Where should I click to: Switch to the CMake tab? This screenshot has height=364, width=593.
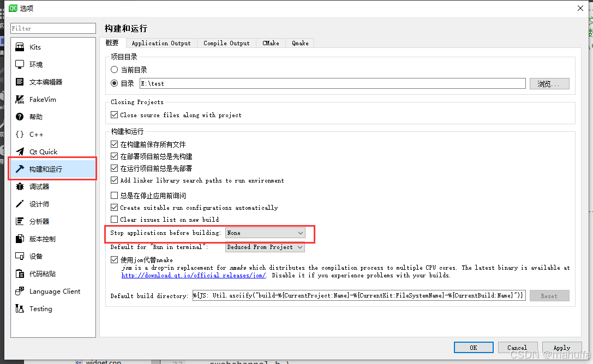[271, 43]
